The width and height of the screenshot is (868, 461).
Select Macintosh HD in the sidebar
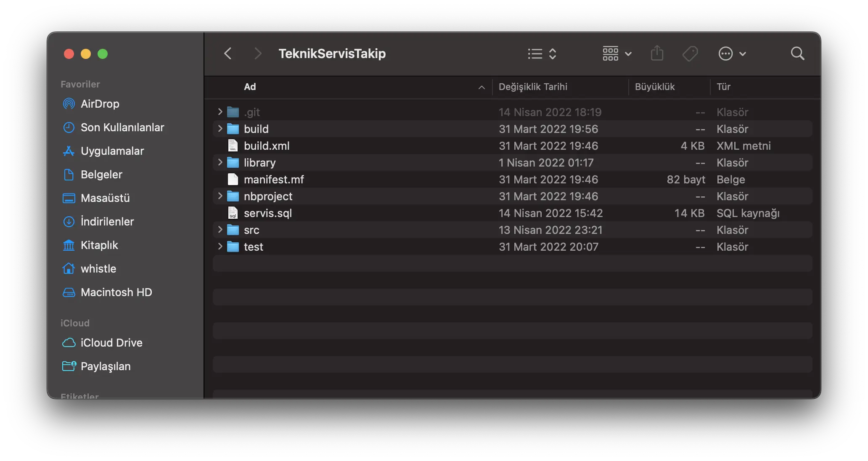(x=107, y=292)
